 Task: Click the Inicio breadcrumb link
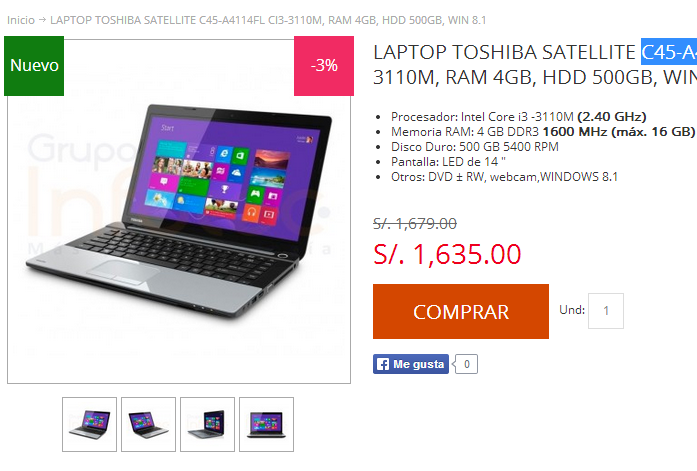pyautogui.click(x=21, y=20)
